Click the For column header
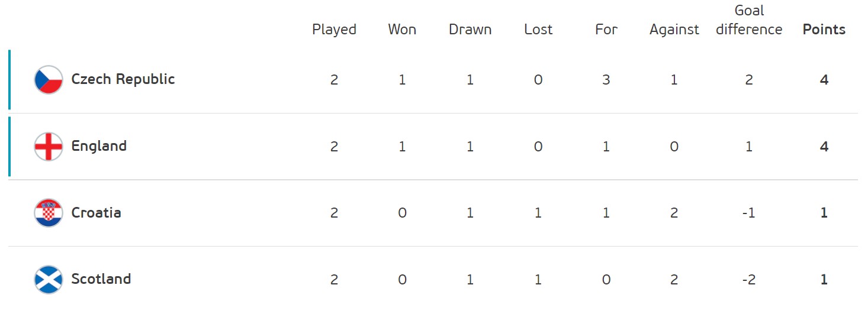This screenshot has width=868, height=314. pyautogui.click(x=606, y=30)
